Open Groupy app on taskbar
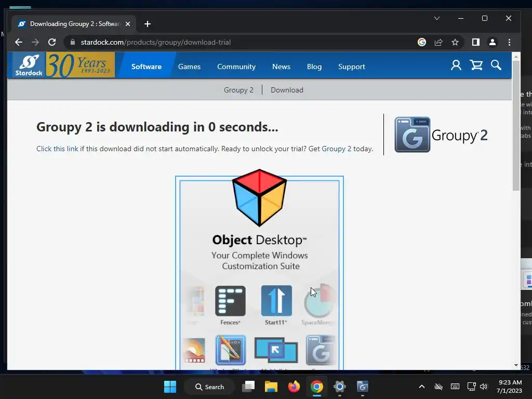The width and height of the screenshot is (532, 399). click(362, 387)
